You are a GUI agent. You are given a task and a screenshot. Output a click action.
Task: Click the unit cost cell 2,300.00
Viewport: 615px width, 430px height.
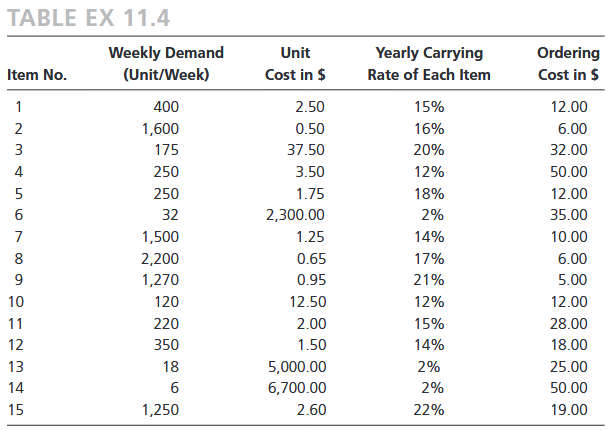[x=296, y=214]
